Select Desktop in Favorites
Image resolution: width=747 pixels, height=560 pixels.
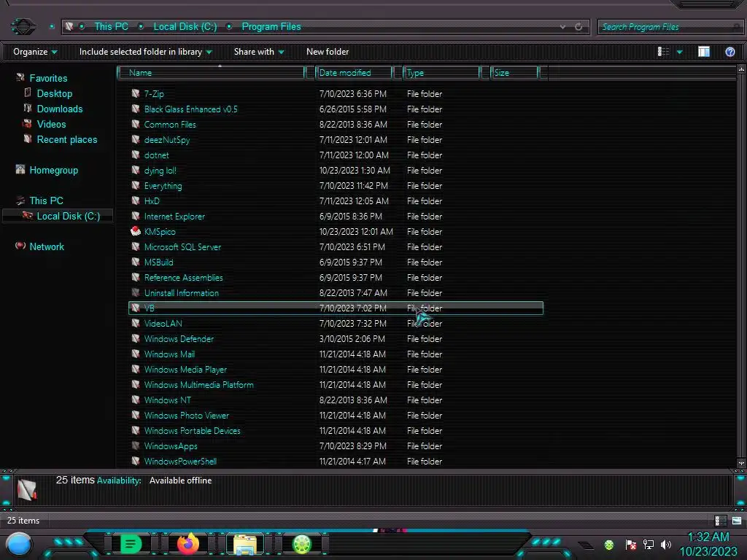click(x=54, y=93)
